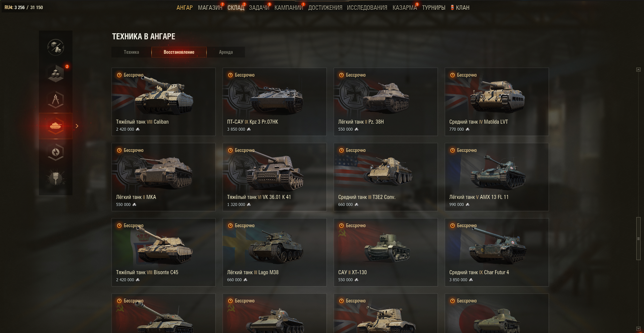Click the scrollbar up arrow
This screenshot has width=644, height=333.
click(638, 70)
